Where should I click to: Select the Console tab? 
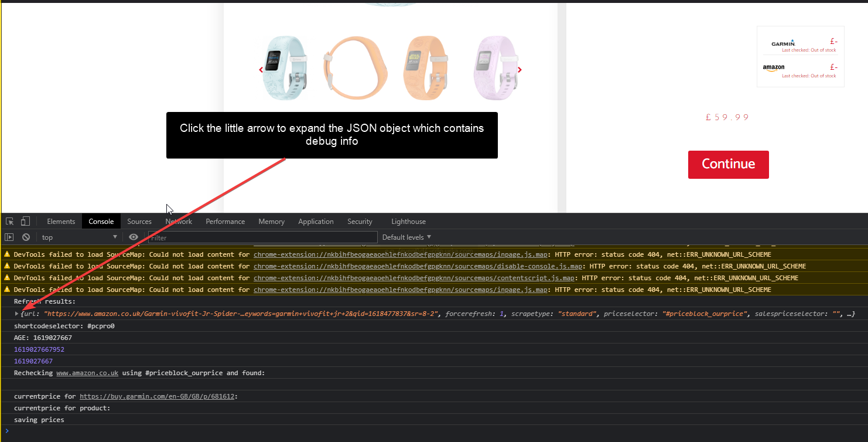click(x=101, y=222)
